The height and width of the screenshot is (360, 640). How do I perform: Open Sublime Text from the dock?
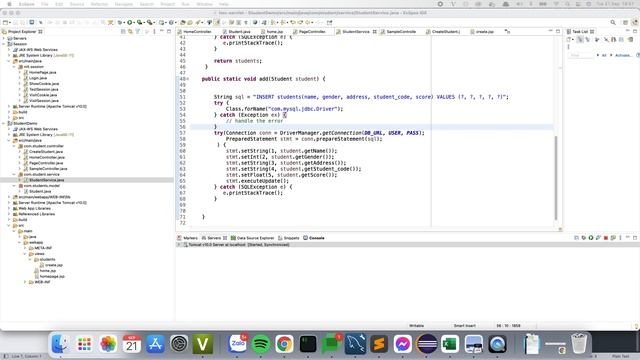(x=379, y=344)
